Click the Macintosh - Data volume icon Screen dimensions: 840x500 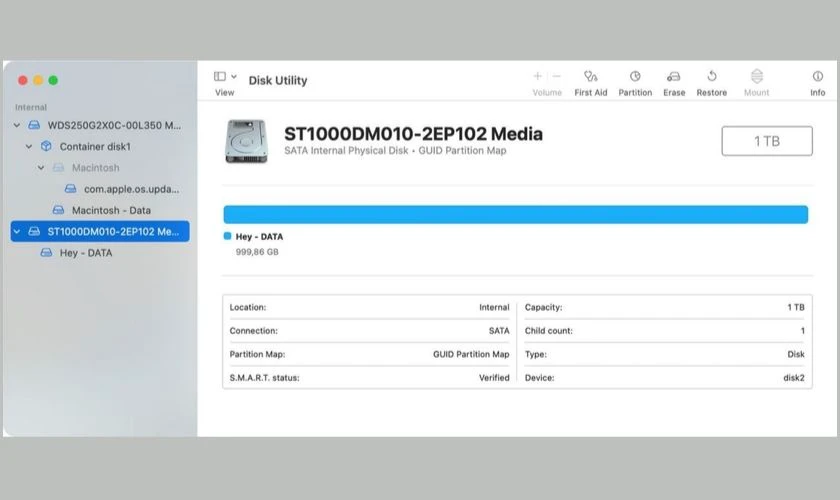(58, 210)
